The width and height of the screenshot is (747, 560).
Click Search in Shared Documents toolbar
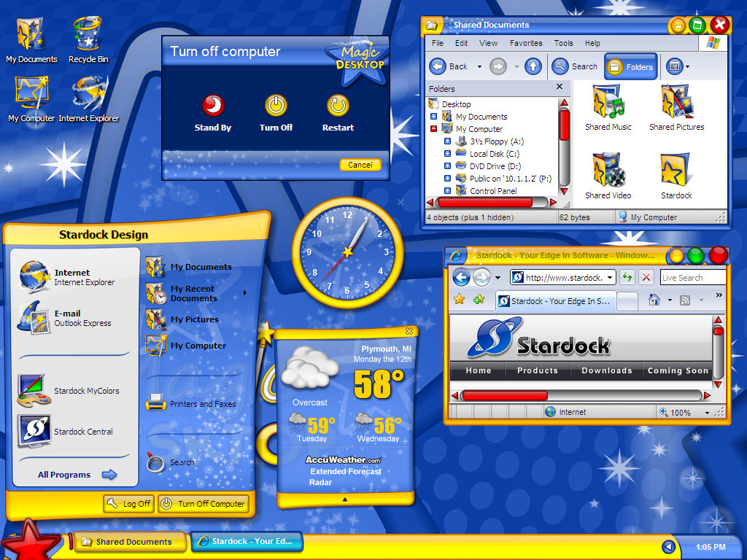coord(575,66)
